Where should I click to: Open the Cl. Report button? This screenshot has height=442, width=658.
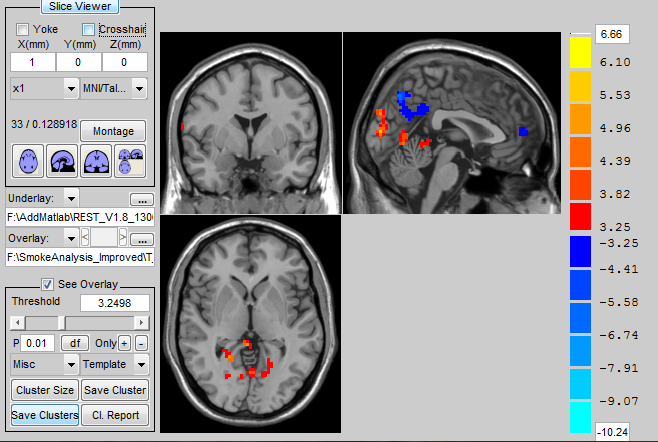click(115, 415)
